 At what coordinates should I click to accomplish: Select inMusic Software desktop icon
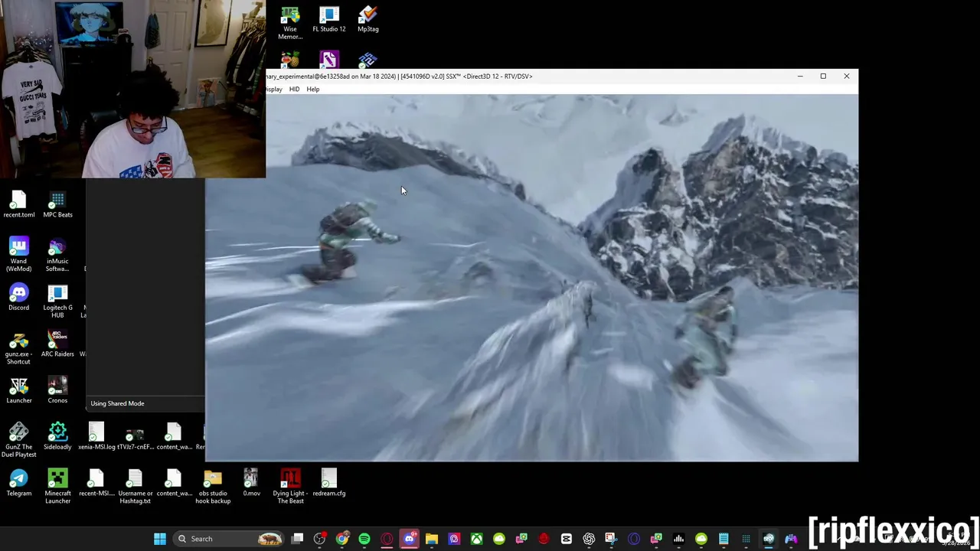[57, 256]
